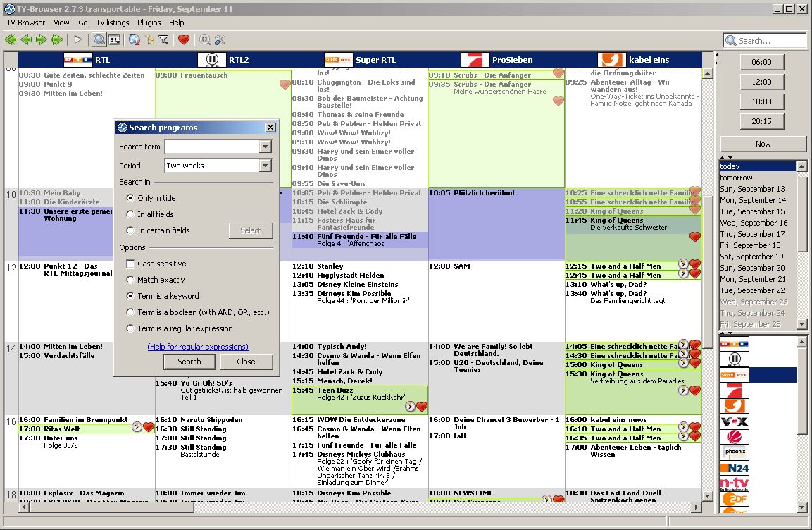Open the program filter funnel icon
The image size is (812, 530).
coord(163,39)
